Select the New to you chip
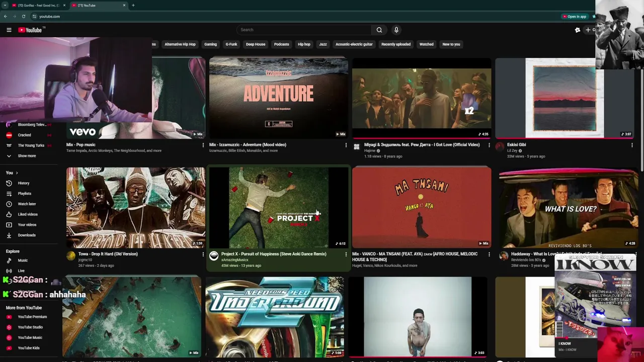The image size is (644, 362). pos(451,44)
